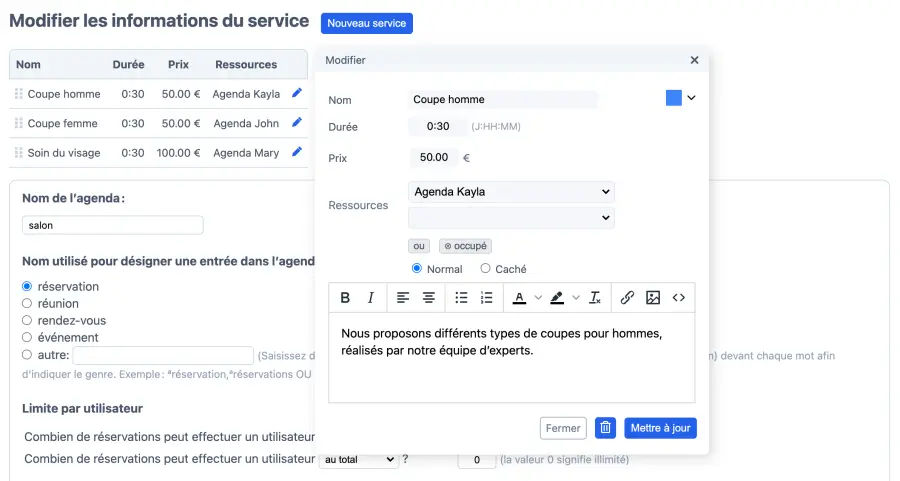Apply italic formatting in the editor
900x481 pixels.
click(x=371, y=298)
